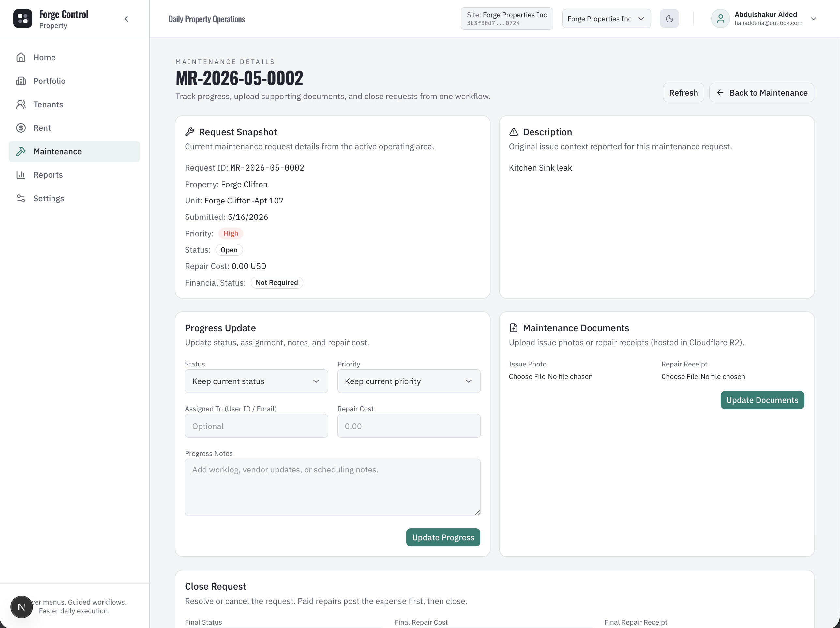The height and width of the screenshot is (628, 840).
Task: Click the Refresh button
Action: click(683, 93)
